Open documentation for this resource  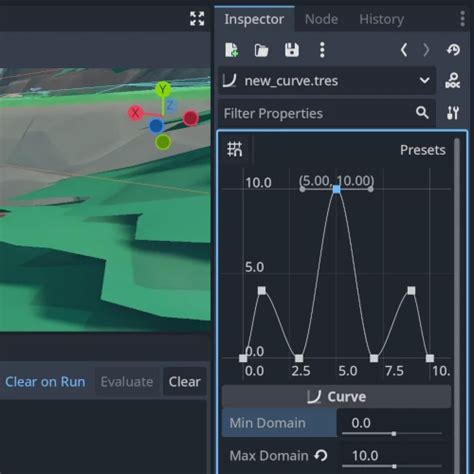tap(453, 81)
